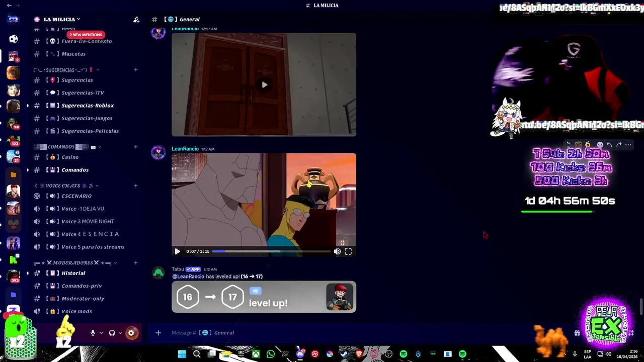Open WhatsApp from taskbar
Viewport: 644px width, 362px height.
click(x=271, y=354)
